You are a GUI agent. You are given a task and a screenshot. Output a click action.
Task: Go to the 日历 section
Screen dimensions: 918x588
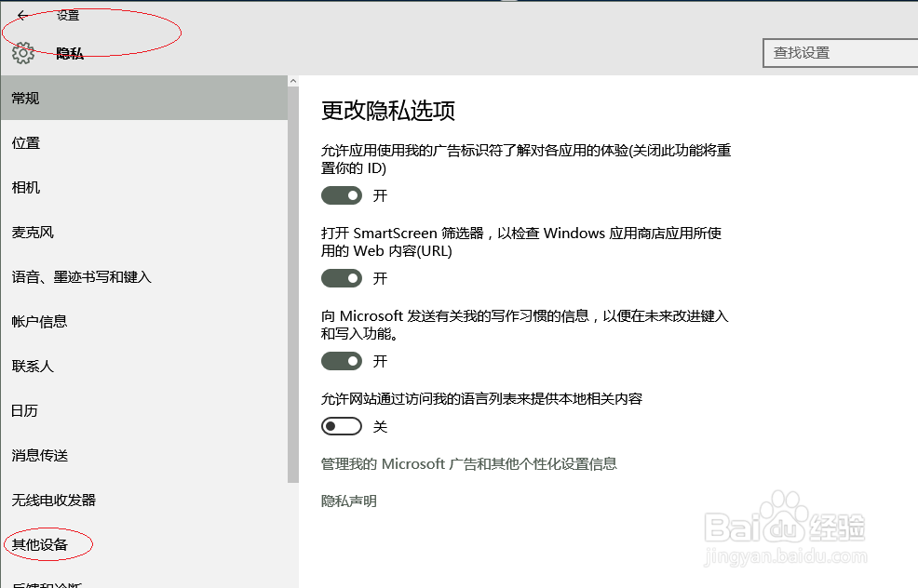click(144, 410)
